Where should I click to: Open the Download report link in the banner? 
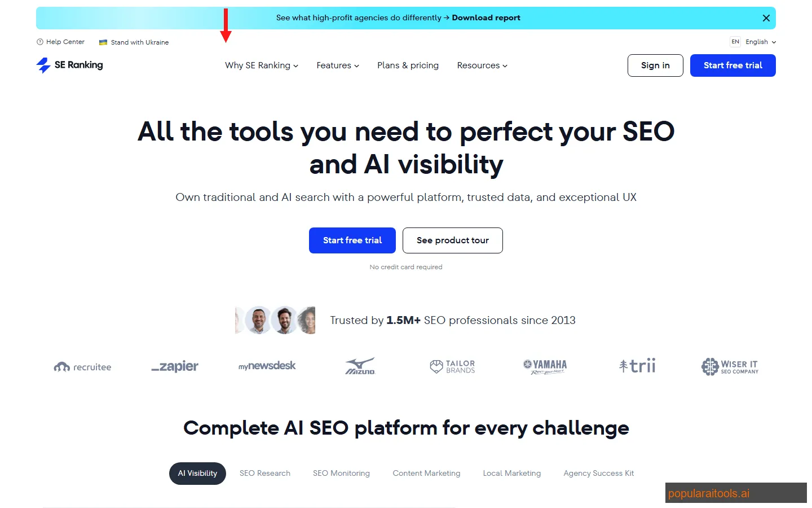pos(486,17)
